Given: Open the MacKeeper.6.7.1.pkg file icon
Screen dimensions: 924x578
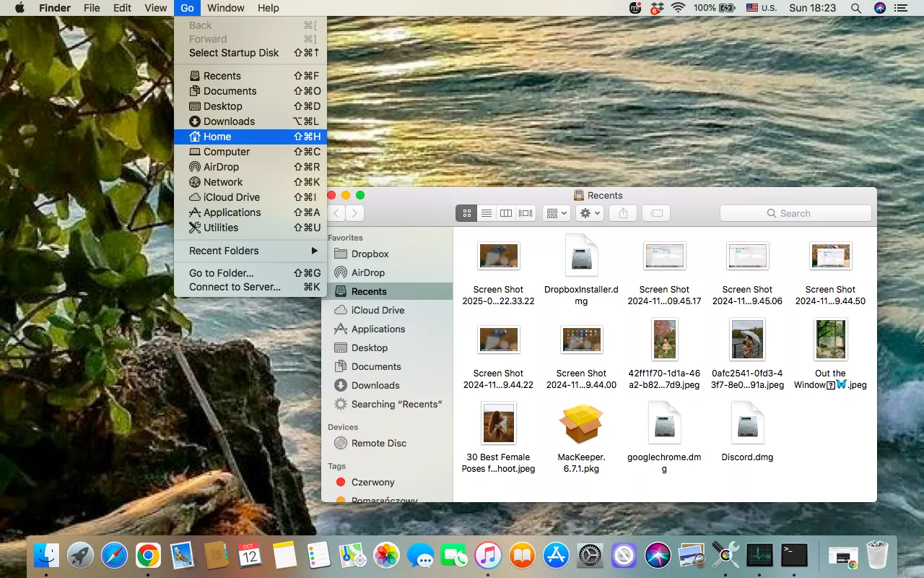Looking at the screenshot, I should point(581,424).
